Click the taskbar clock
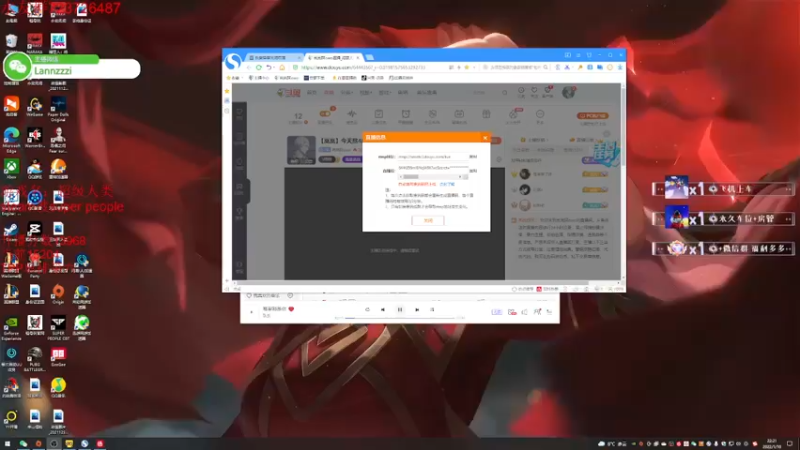Screen dimensions: 800x450 click(x=772, y=444)
